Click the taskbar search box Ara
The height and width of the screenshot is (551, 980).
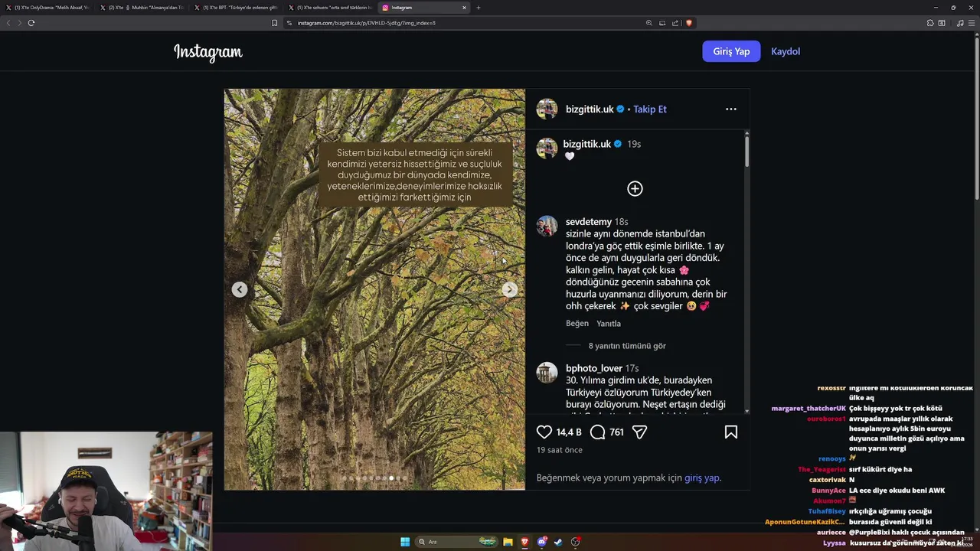tap(456, 542)
